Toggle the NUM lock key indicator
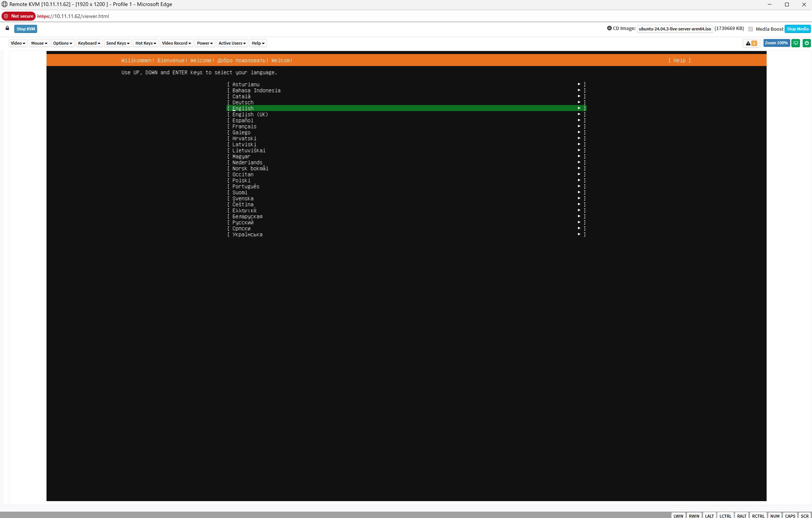The width and height of the screenshot is (812, 518). (775, 515)
